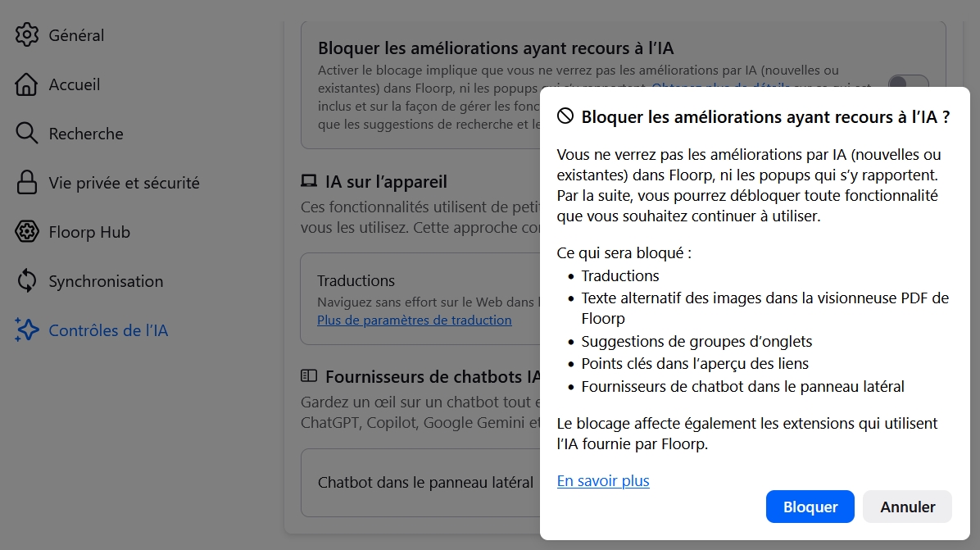Click the Accueil home icon
This screenshot has width=980, height=550.
point(27,84)
